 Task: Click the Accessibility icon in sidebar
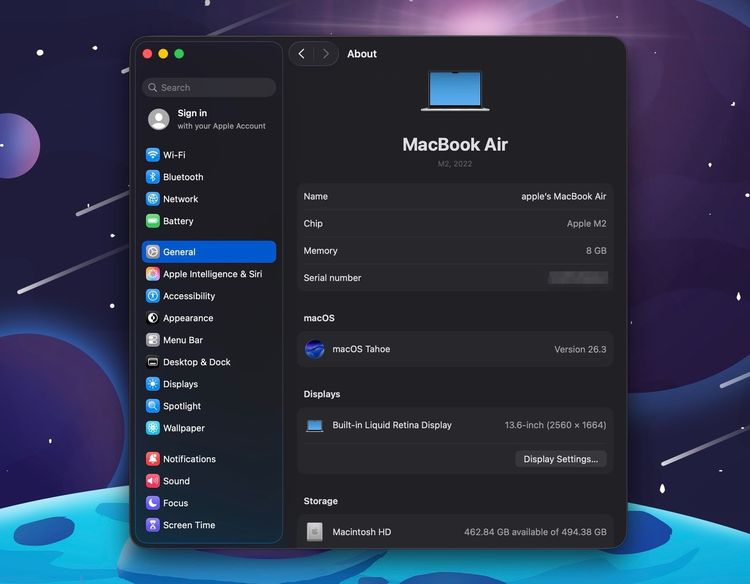(153, 296)
